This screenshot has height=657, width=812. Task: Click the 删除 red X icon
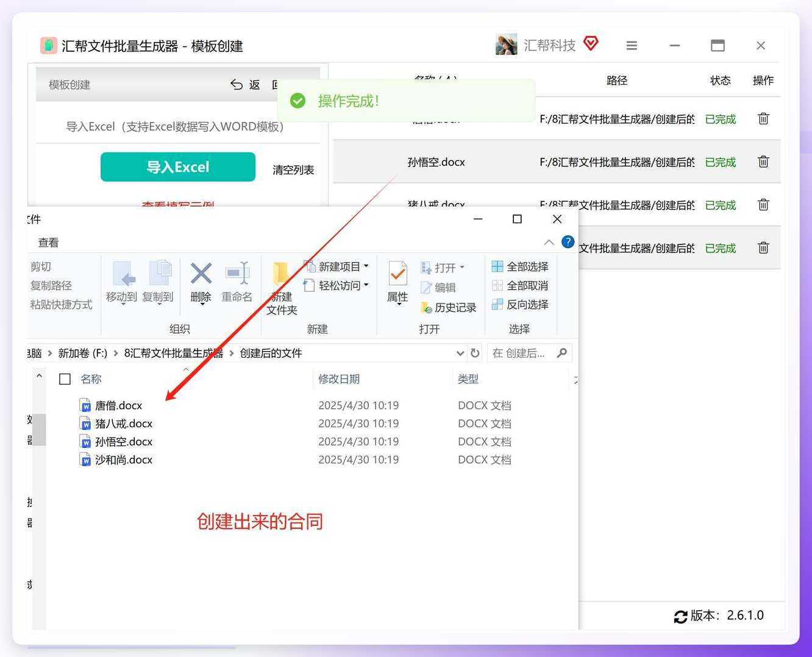click(201, 274)
